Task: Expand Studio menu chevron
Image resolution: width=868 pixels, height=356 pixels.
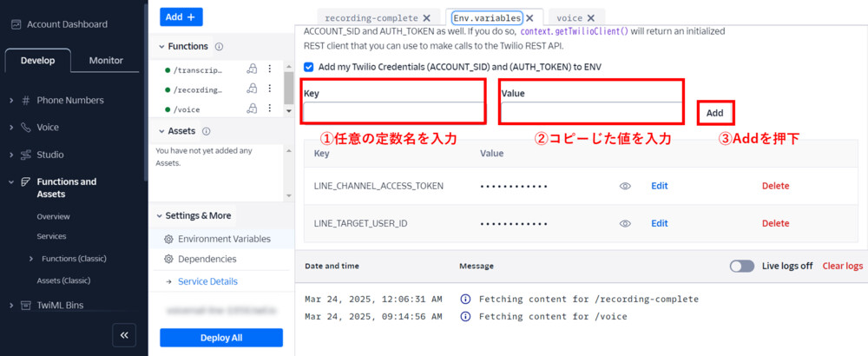Action: [11, 155]
